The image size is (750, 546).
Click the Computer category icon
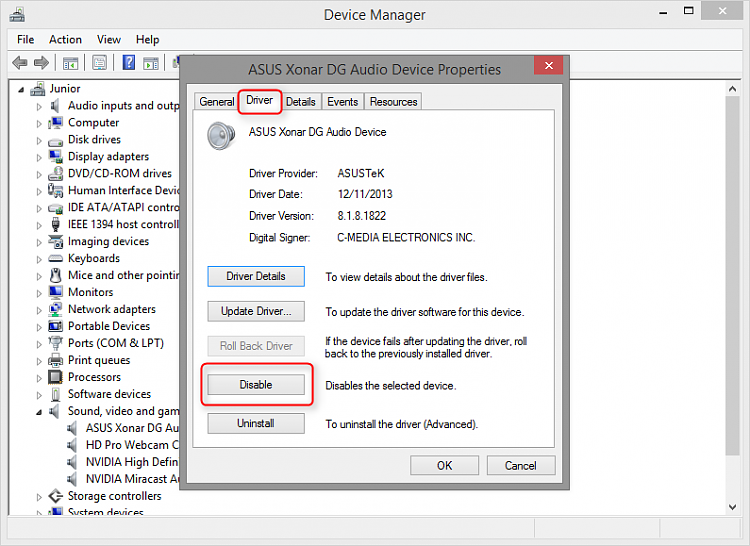tap(55, 122)
